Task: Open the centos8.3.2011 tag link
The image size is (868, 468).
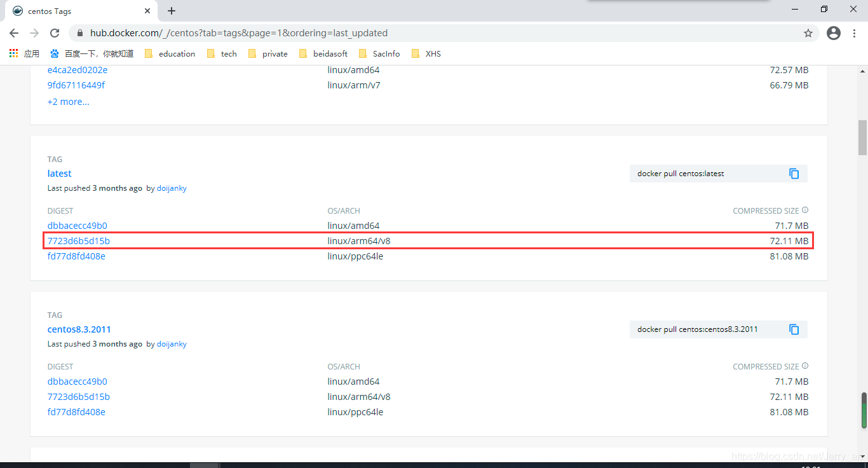Action: pyautogui.click(x=79, y=329)
